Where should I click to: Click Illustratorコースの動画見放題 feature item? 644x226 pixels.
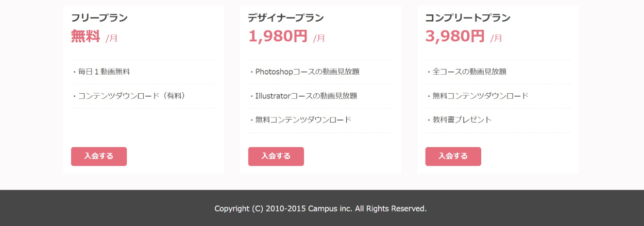coord(303,96)
